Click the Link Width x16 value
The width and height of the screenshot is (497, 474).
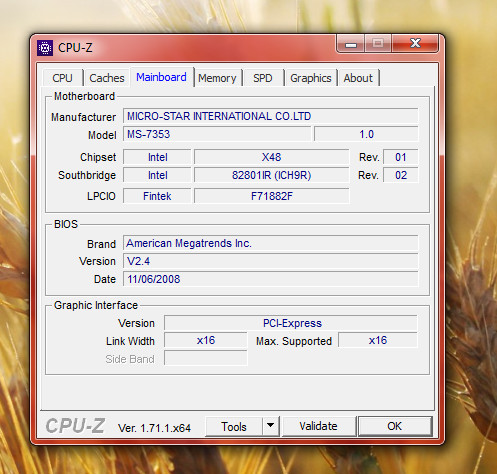click(x=206, y=340)
